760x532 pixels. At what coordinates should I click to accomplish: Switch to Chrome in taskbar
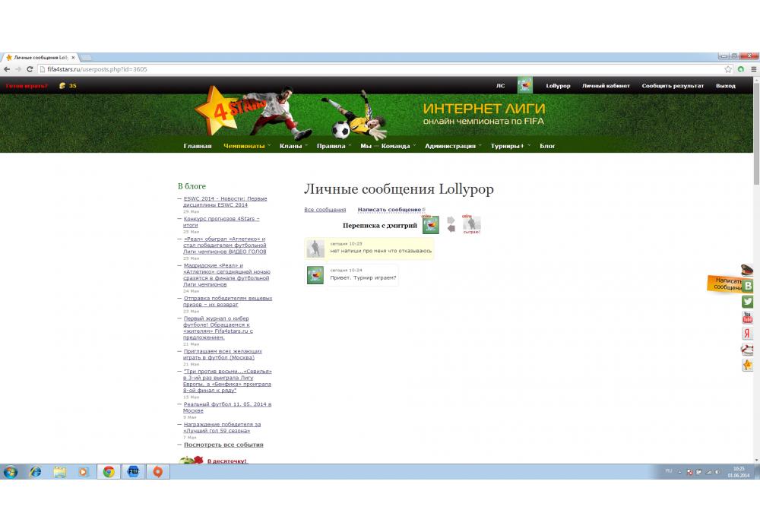tap(109, 471)
